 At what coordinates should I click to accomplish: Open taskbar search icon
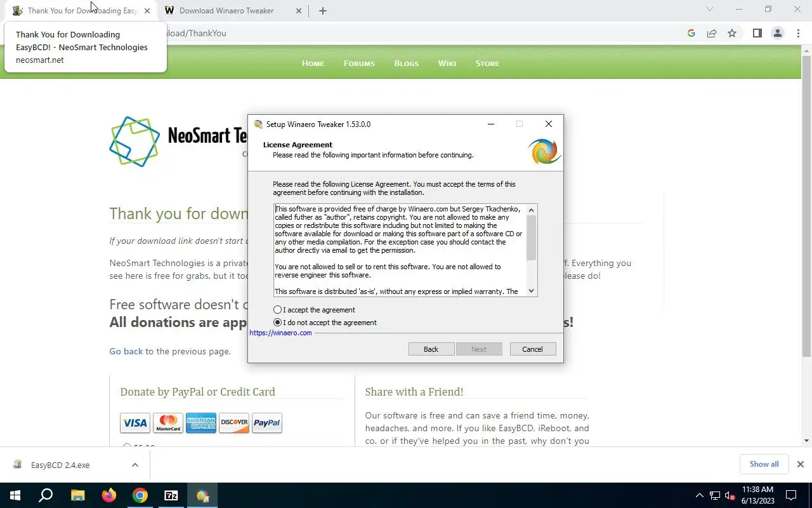pyautogui.click(x=46, y=495)
